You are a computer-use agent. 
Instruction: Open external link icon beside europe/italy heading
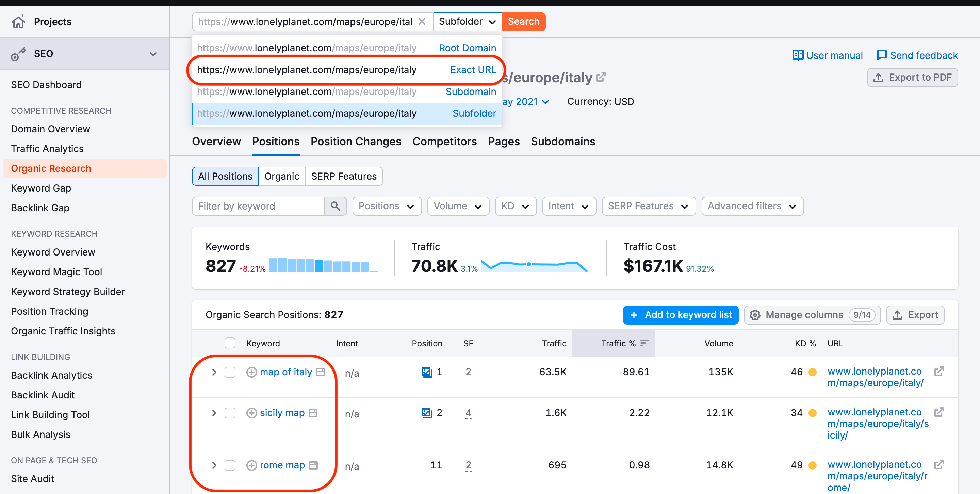(x=601, y=77)
